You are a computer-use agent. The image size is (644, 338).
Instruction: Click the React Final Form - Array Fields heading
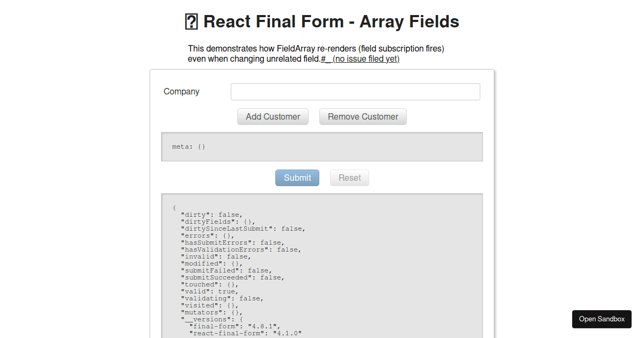coord(321,21)
